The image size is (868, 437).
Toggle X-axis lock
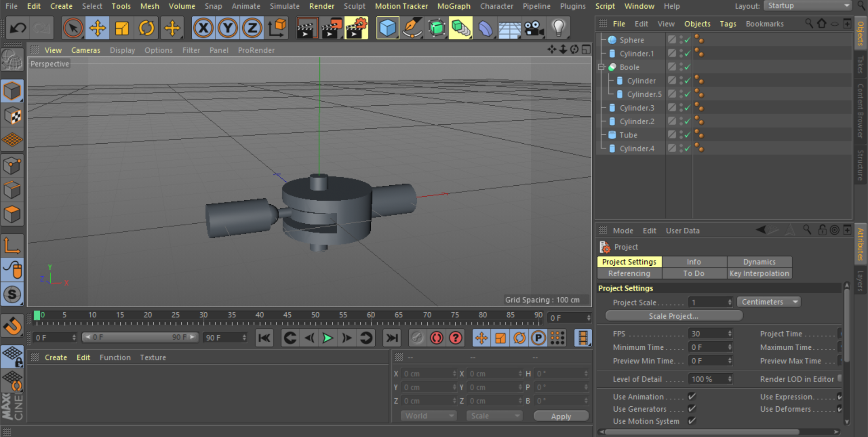point(203,28)
